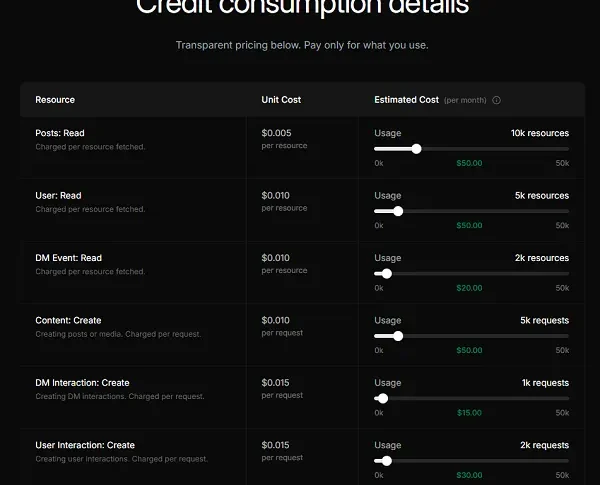Click the Estimated Cost column header text
Image resolution: width=600 pixels, height=485 pixels.
407,100
